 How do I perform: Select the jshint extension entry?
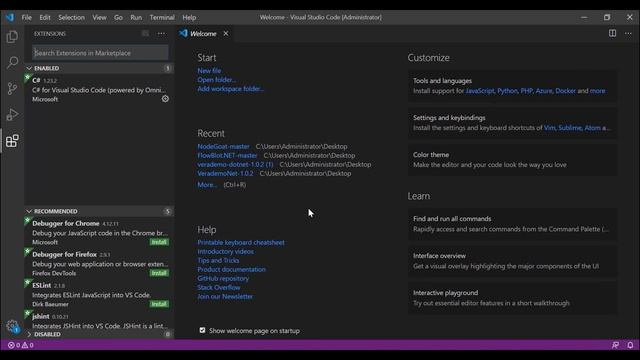tap(99, 321)
